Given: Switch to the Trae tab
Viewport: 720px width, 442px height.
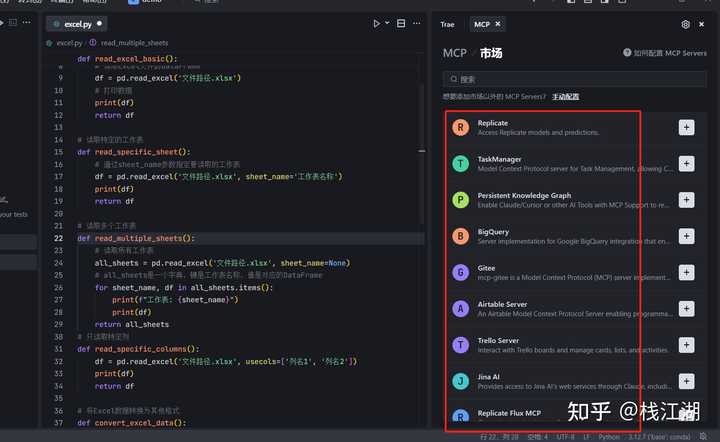Looking at the screenshot, I should tap(447, 24).
